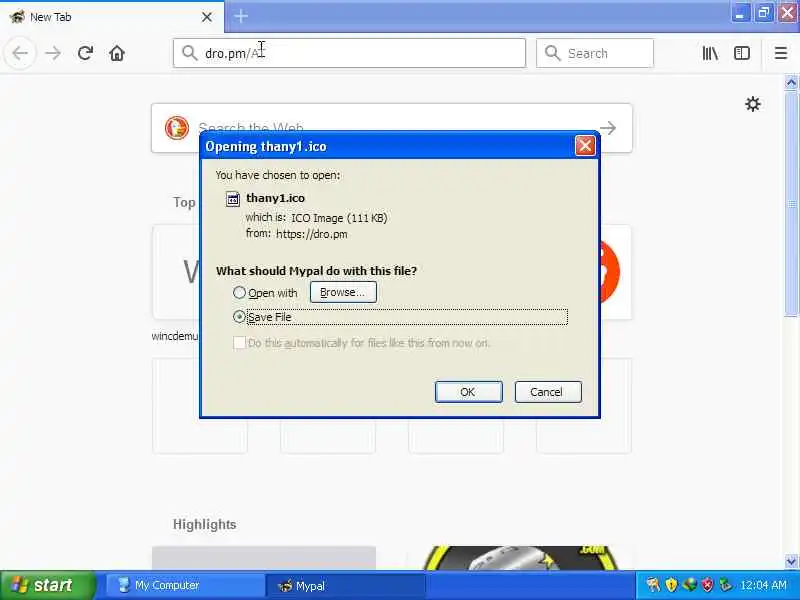Click the thany1.ico file icon
The image size is (800, 600).
tap(233, 198)
